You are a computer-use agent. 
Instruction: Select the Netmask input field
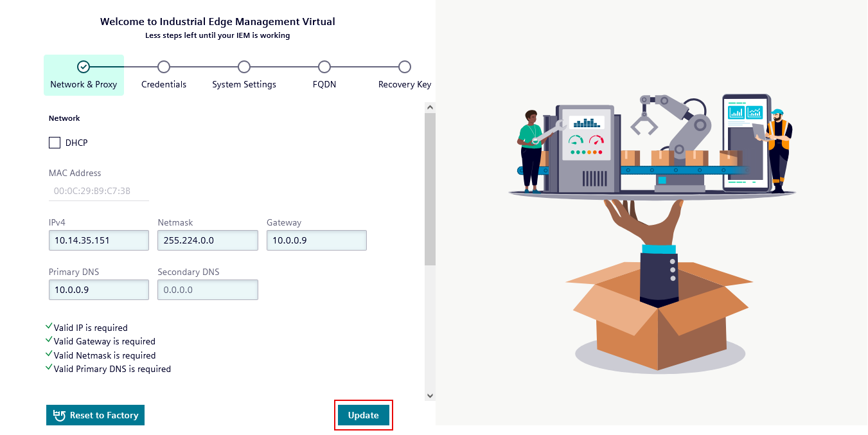coord(208,240)
